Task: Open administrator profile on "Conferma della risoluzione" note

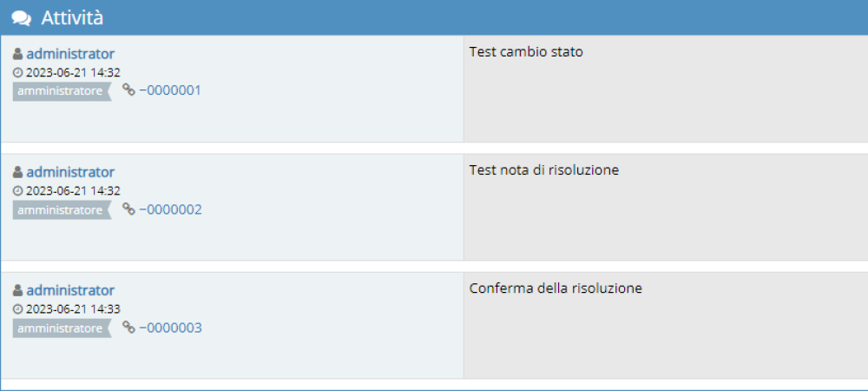Action: [x=70, y=290]
